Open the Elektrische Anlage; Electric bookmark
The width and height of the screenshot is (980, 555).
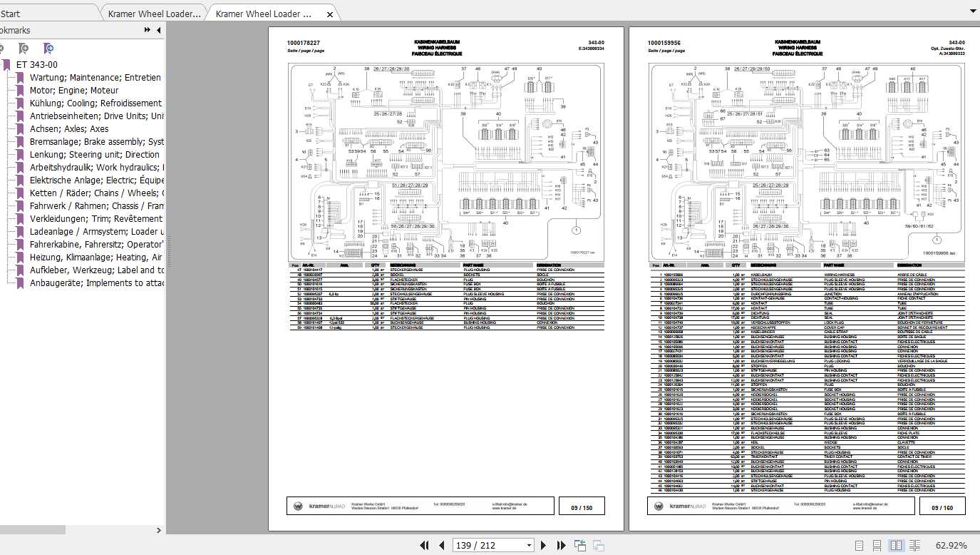(97, 180)
